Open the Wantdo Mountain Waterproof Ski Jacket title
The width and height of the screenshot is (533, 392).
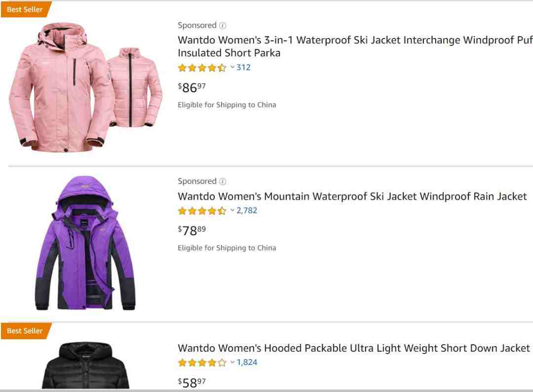coord(352,196)
